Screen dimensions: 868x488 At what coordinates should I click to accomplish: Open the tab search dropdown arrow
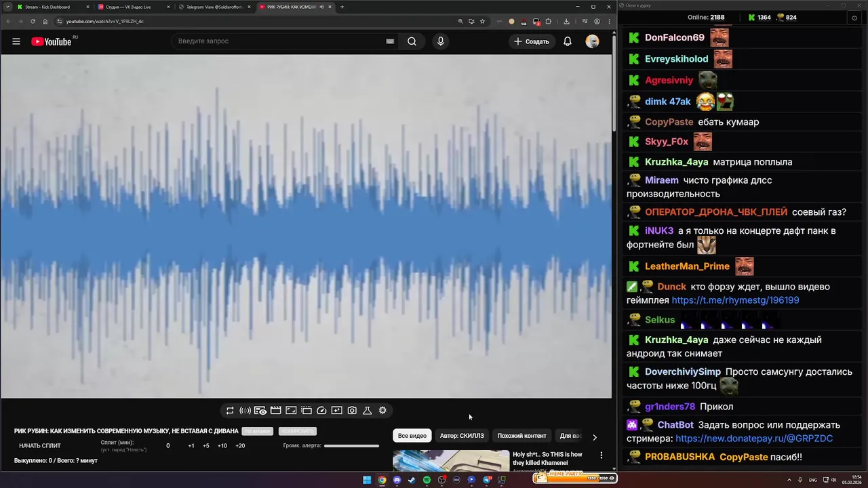pyautogui.click(x=6, y=7)
